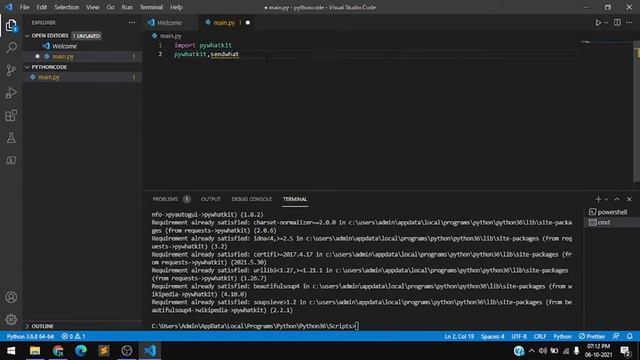Open Sublime Text from taskbar
Screen dimensions: 640x360
[104, 351]
